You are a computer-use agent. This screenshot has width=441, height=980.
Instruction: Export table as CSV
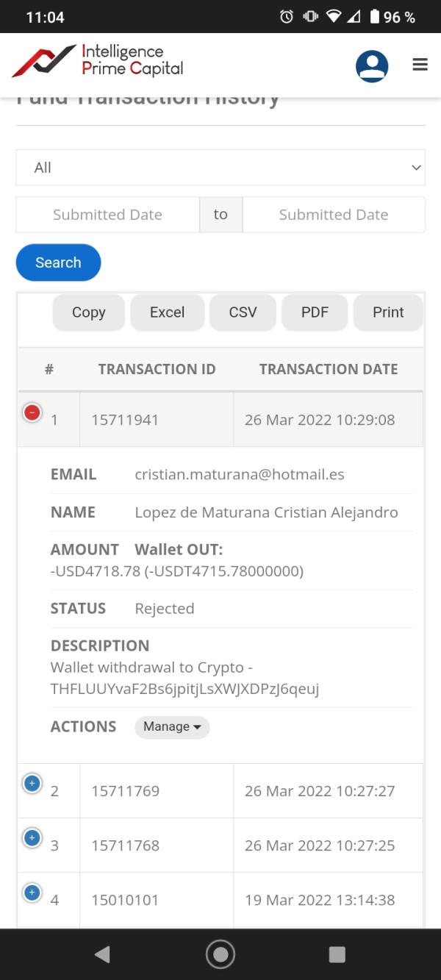coord(243,312)
